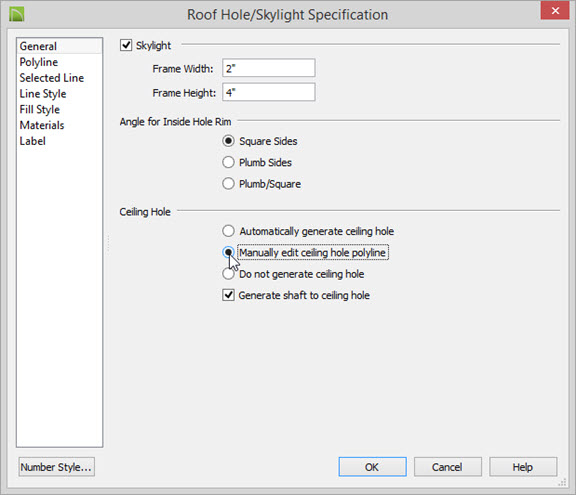
Task: Uncheck Generate shaft to ceiling hole
Action: (228, 295)
